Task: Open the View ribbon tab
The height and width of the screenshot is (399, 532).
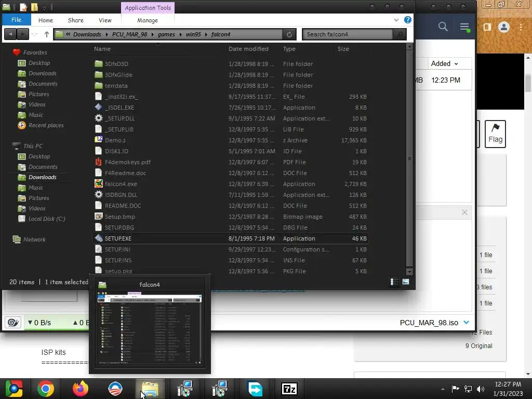Action: coord(105,20)
